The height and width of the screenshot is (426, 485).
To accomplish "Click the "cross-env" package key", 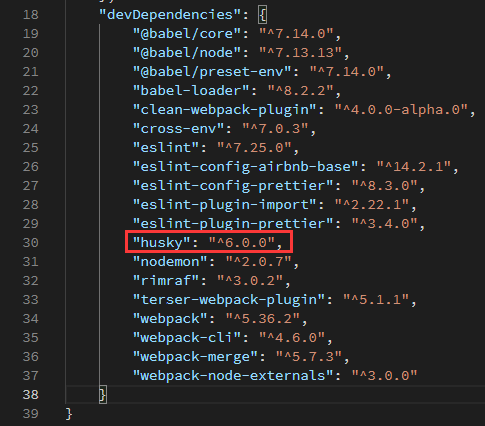I will (x=178, y=129).
